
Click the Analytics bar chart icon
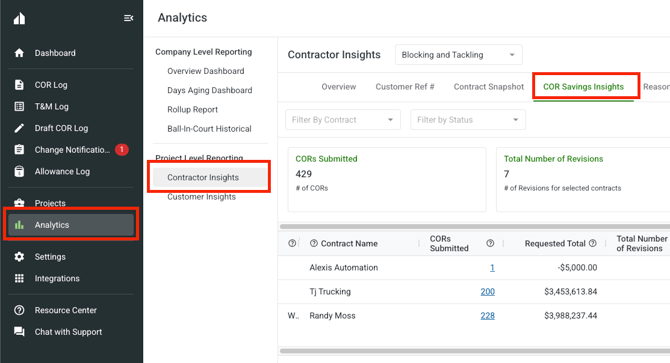(x=19, y=225)
